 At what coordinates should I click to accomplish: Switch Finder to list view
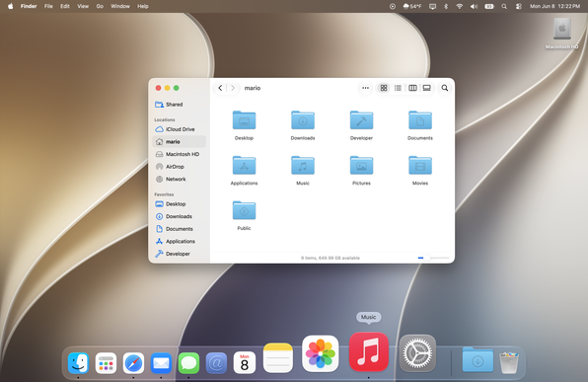[x=398, y=88]
